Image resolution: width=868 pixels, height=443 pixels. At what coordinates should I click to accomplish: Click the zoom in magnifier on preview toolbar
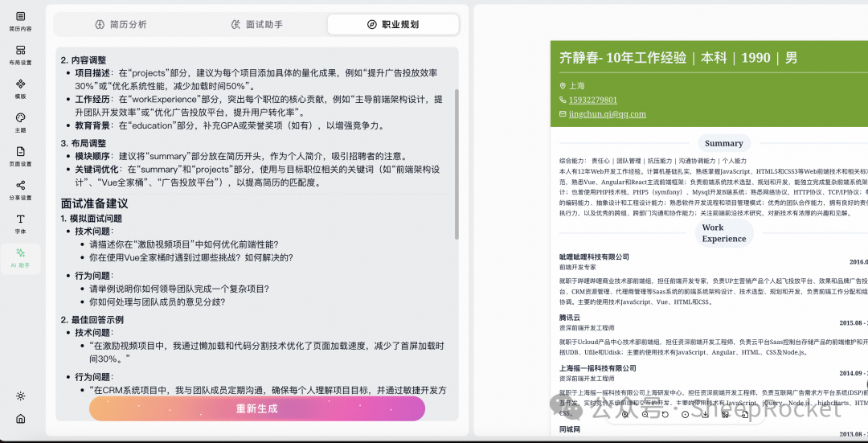[x=625, y=414]
